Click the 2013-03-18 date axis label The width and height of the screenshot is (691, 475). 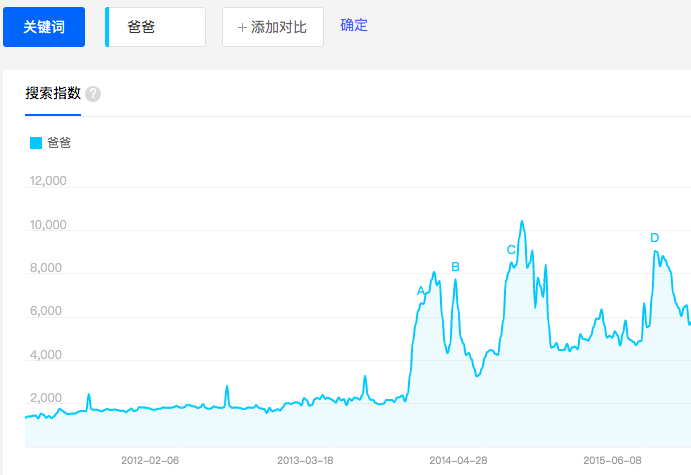[305, 460]
